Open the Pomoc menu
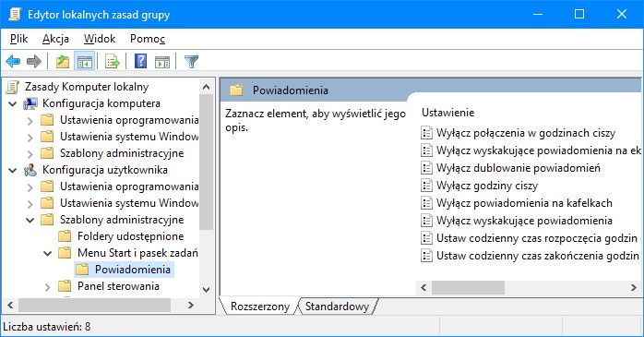Screen dimensions: 644x337 point(148,39)
